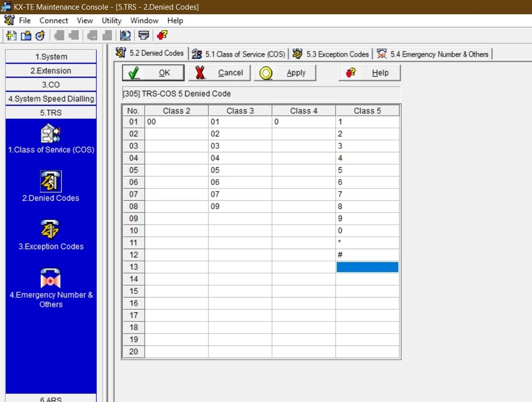Open Class of Service (COS) sidebar icon
Viewport: 532px width, 402px height.
point(51,133)
